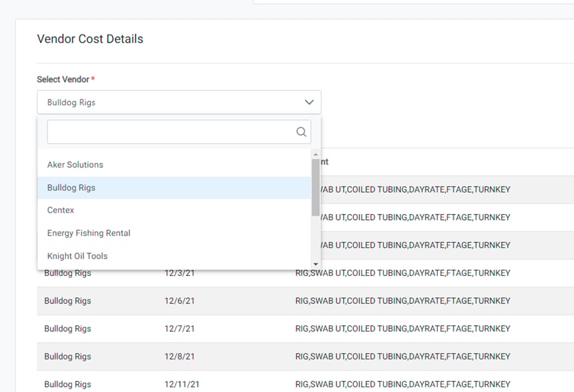574x392 pixels.
Task: Click the 12/11/21 date cell
Action: tap(182, 384)
